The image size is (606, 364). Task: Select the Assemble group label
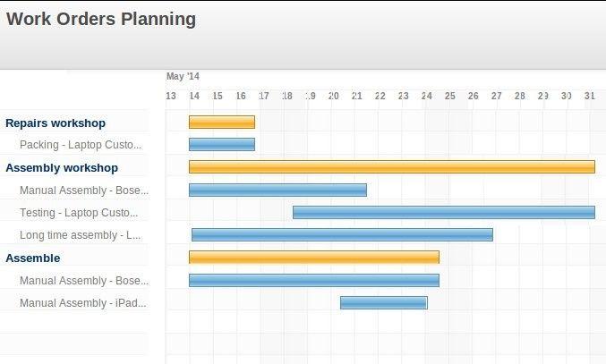(33, 258)
